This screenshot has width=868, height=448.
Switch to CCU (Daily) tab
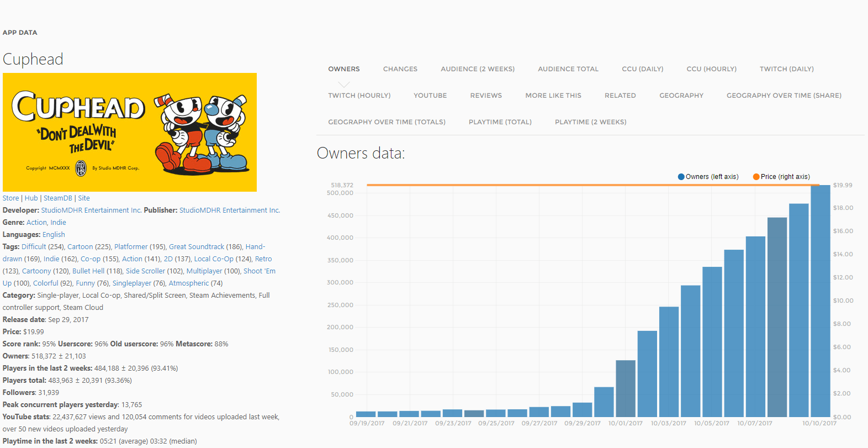(x=643, y=69)
